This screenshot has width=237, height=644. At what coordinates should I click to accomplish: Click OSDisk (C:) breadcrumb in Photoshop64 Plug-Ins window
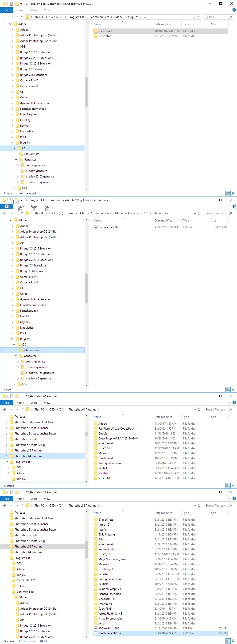(56, 410)
